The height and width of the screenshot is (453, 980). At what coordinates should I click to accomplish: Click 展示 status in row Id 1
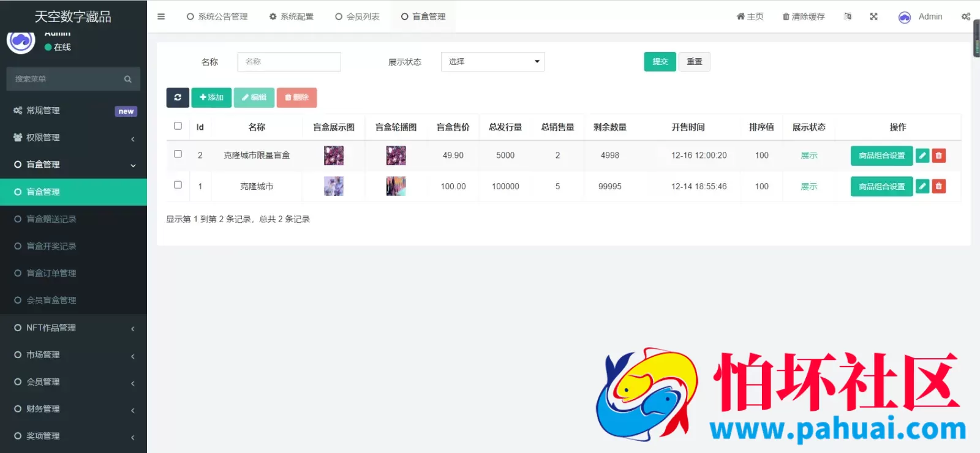coord(809,186)
